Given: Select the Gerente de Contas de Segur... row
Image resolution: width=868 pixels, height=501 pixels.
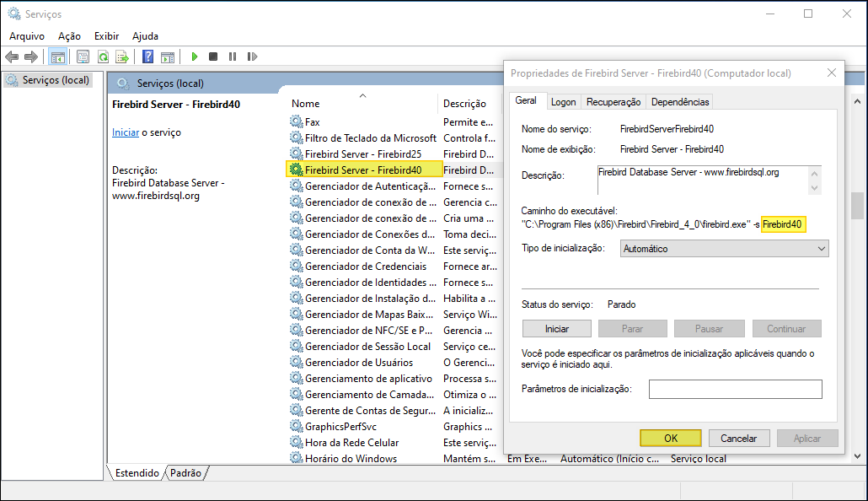Looking at the screenshot, I should coord(393,410).
